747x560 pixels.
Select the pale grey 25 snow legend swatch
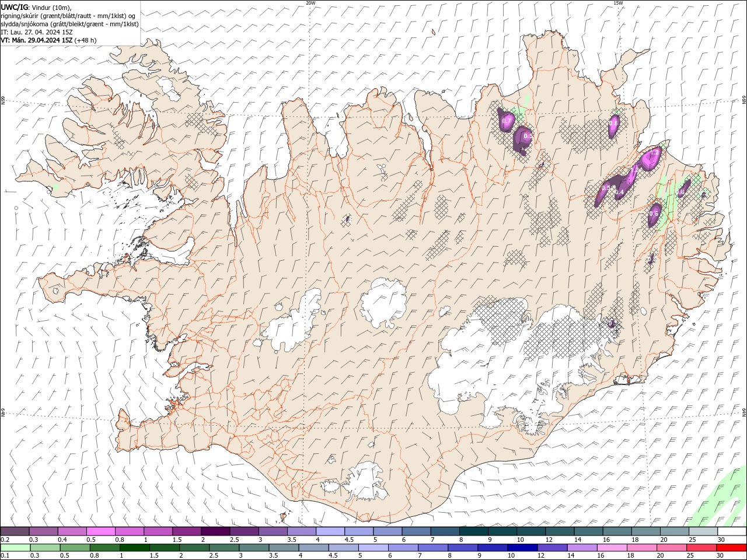703,531
